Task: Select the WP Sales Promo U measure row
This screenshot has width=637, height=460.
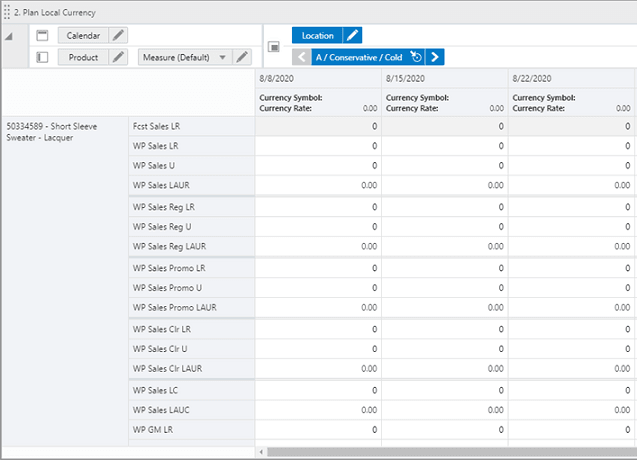Action: (191, 288)
